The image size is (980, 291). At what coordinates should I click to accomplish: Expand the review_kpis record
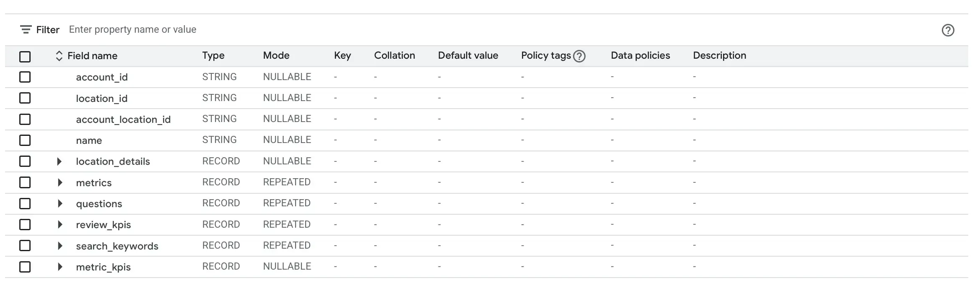pos(60,225)
